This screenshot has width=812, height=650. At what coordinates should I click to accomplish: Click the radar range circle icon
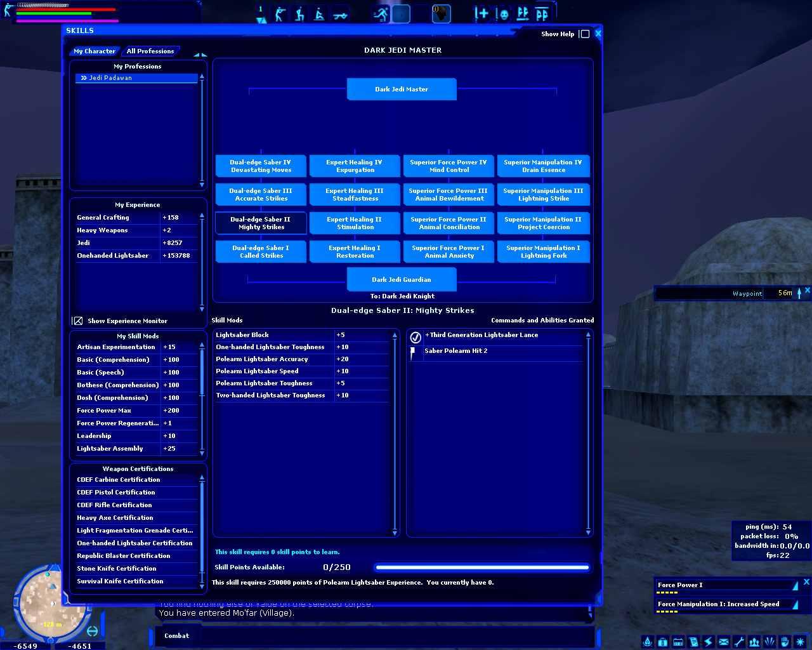tap(92, 631)
